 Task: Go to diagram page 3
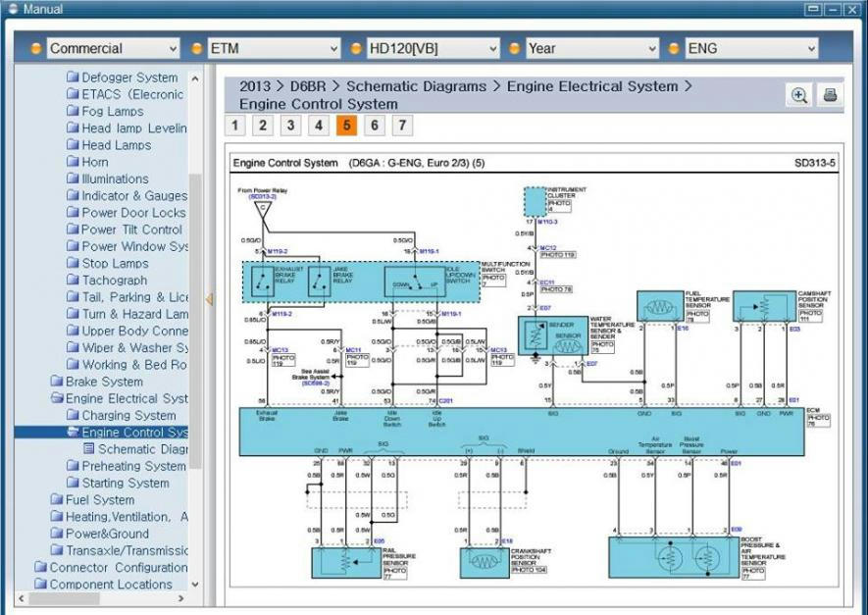tap(290, 126)
